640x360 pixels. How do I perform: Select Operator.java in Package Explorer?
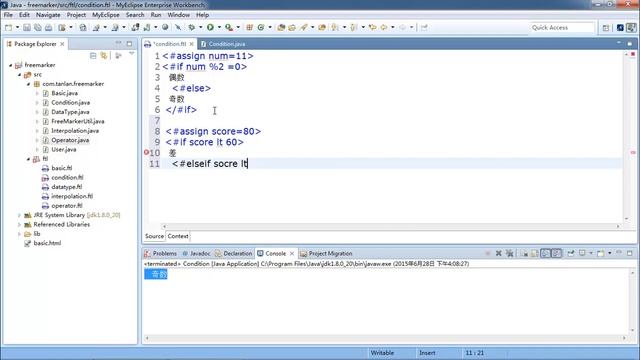[70, 140]
